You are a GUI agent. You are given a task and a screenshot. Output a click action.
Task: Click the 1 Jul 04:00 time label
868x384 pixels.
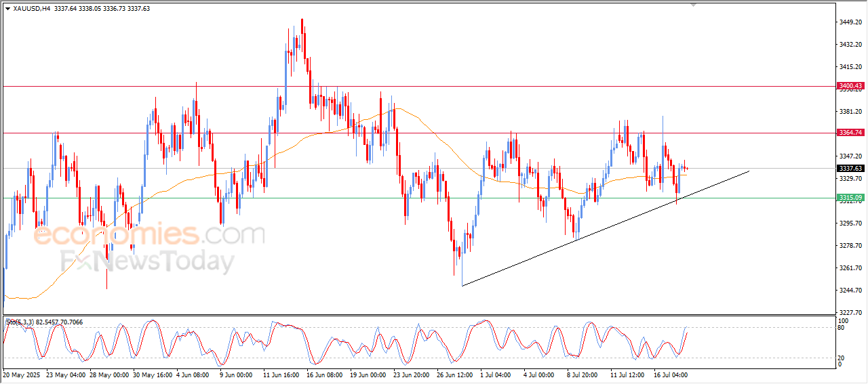(496, 374)
